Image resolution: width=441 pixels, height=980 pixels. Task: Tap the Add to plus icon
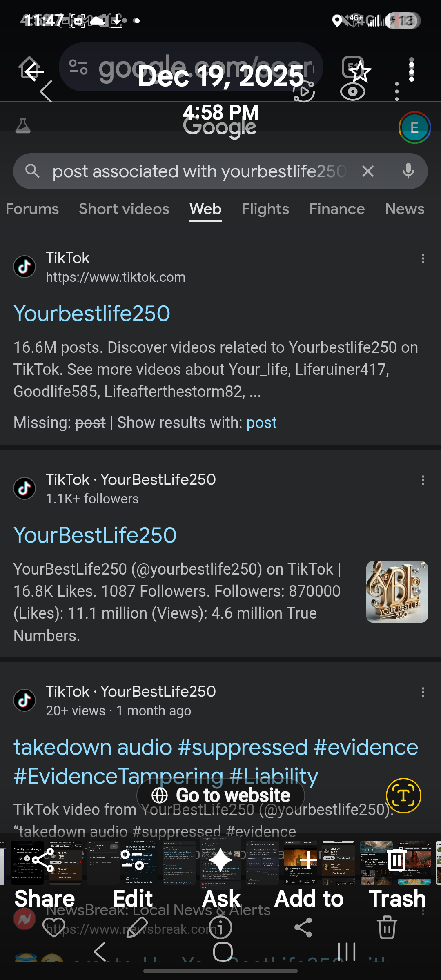pos(309,860)
